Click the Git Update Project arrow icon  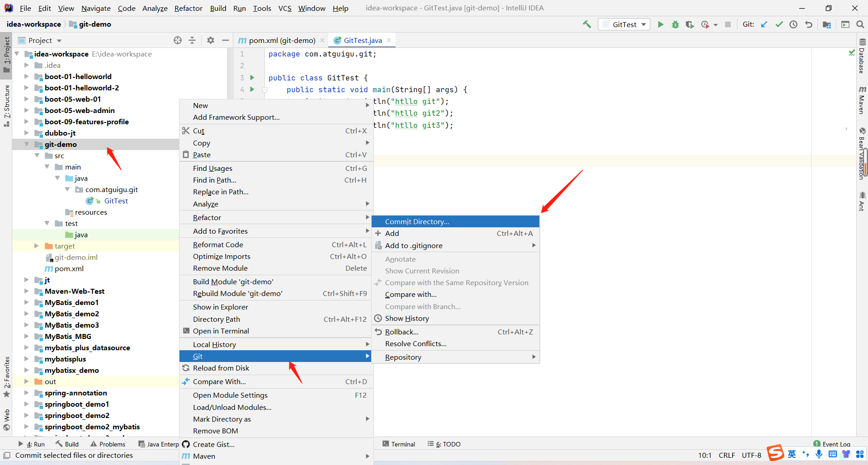(764, 24)
